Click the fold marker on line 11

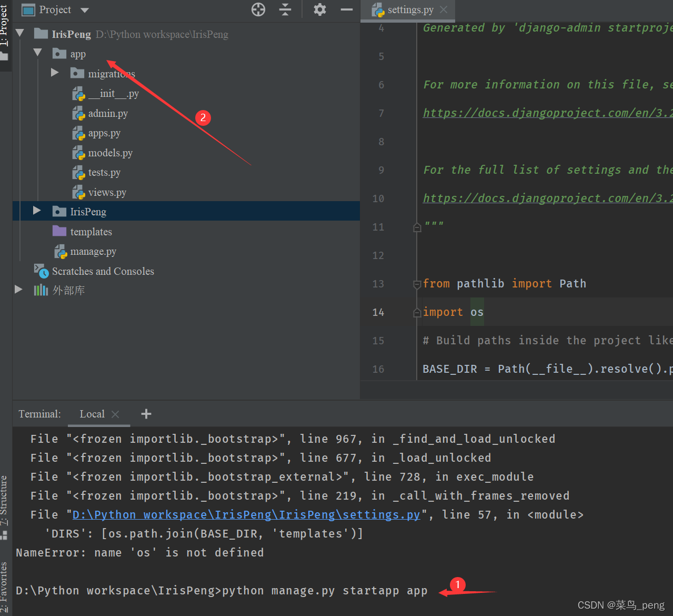pos(417,227)
